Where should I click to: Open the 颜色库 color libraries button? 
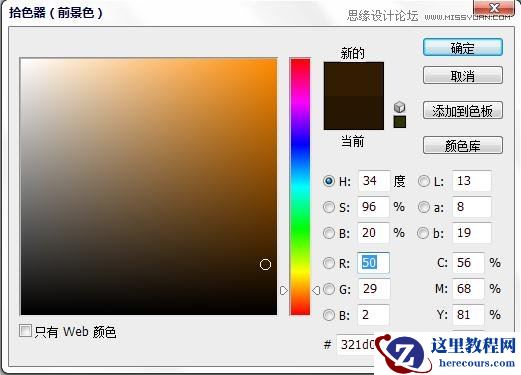click(463, 145)
